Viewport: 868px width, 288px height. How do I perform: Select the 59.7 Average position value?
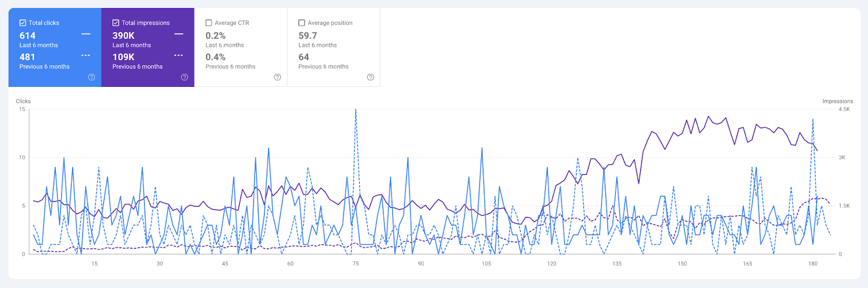pos(308,36)
